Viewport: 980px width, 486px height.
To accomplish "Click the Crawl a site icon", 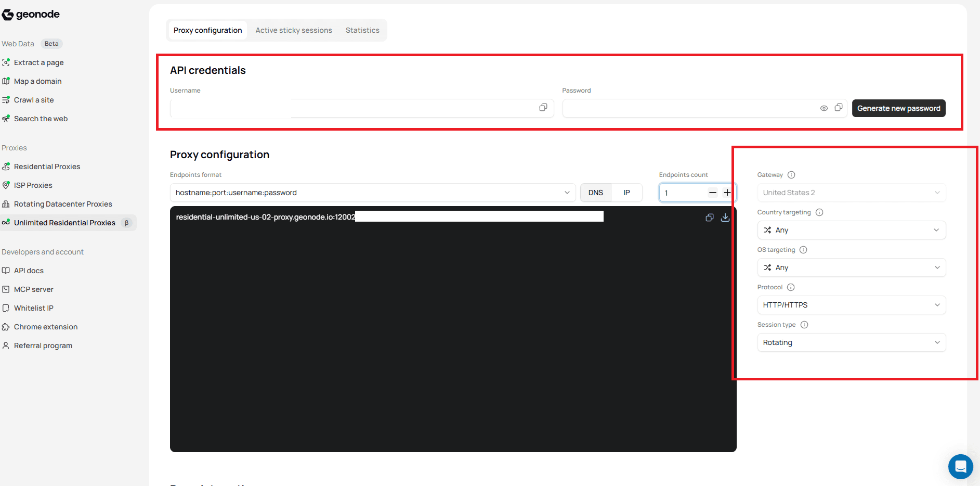I will tap(6, 100).
